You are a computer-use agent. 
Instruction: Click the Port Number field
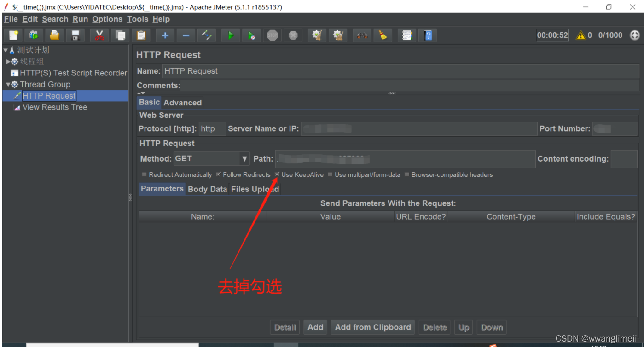(x=615, y=129)
